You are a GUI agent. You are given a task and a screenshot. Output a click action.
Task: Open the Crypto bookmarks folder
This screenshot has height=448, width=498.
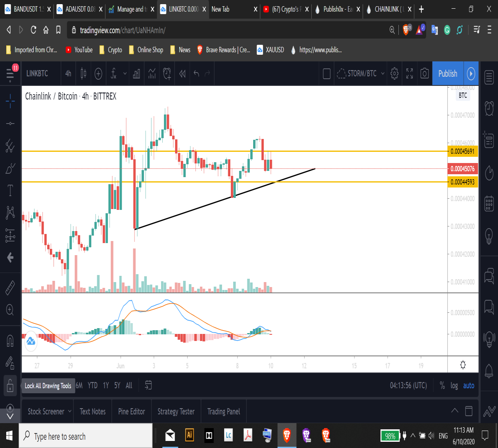pos(111,50)
